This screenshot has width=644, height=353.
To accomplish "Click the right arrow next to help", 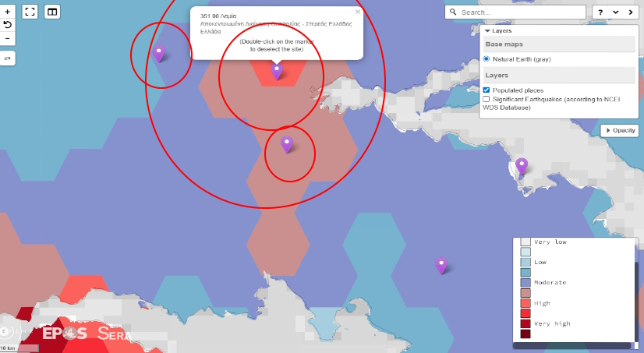I will pos(630,12).
